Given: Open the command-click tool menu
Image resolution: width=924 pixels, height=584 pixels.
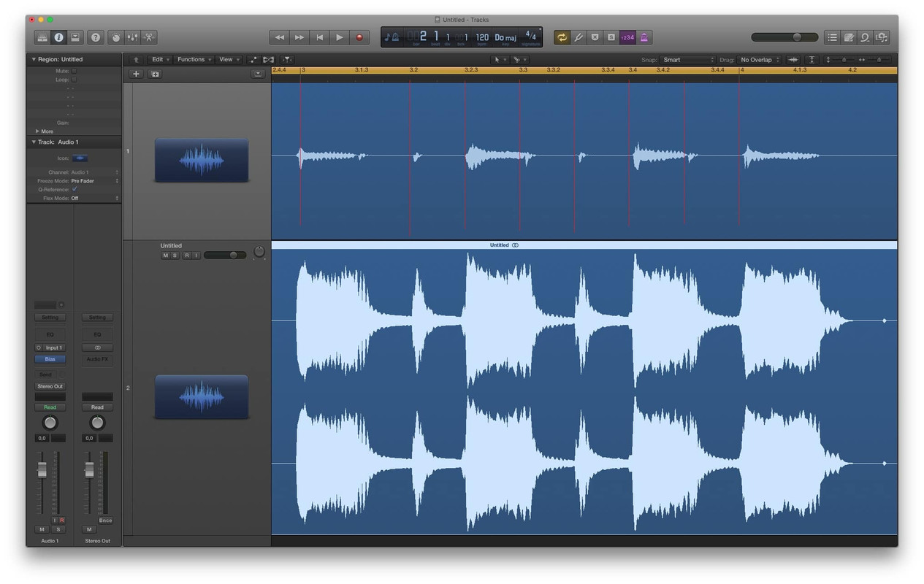Looking at the screenshot, I should click(x=519, y=60).
